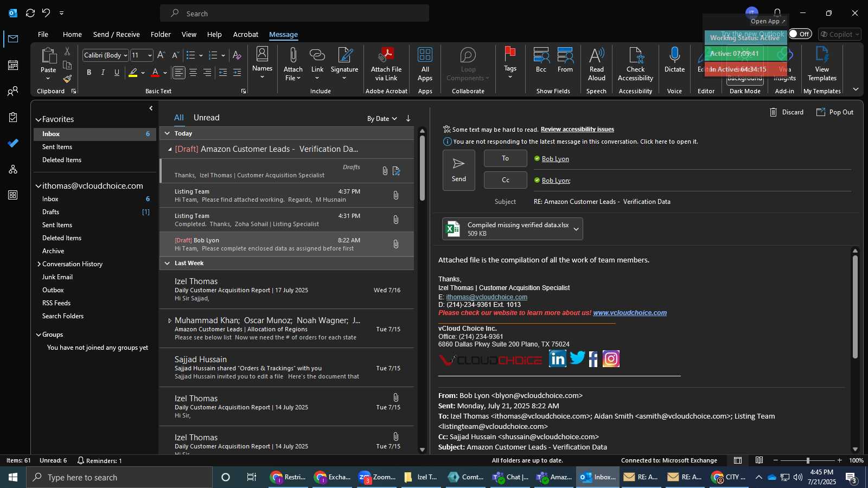The image size is (868, 488).
Task: Pop Out the reply into window
Action: (835, 112)
